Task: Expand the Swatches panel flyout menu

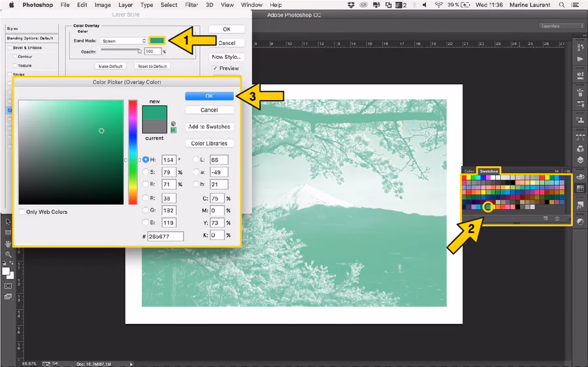Action: click(x=566, y=171)
